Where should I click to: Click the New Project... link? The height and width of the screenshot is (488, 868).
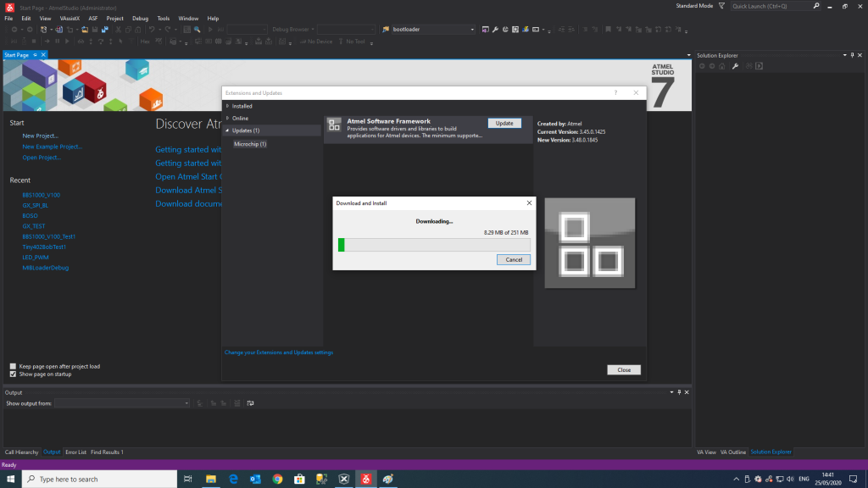[41, 136]
